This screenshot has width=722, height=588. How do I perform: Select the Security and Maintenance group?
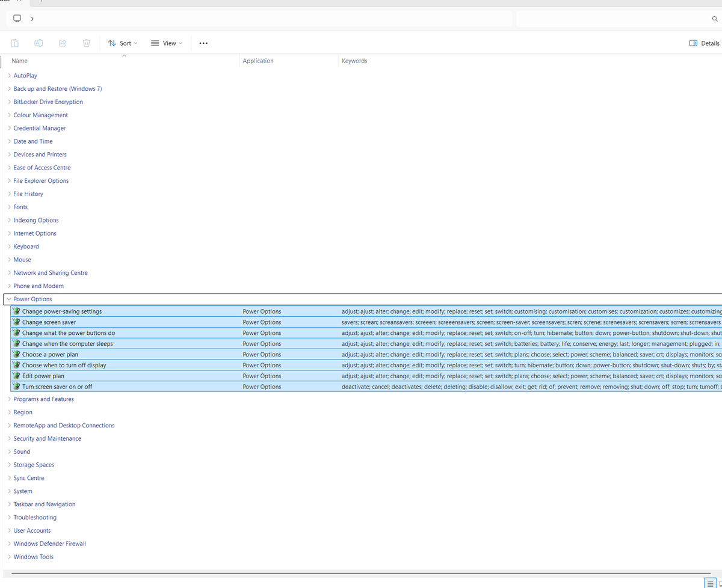coord(48,439)
